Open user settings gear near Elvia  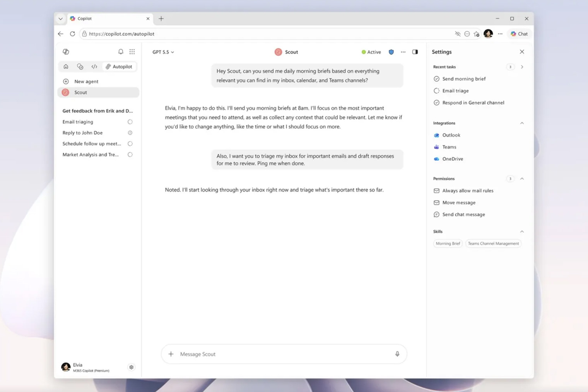(x=132, y=367)
